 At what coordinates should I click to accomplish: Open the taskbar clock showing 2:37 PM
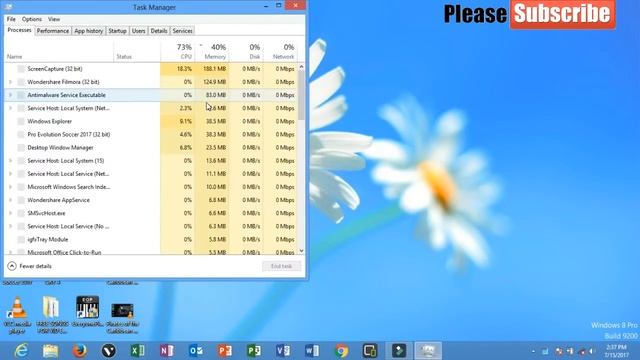616,351
